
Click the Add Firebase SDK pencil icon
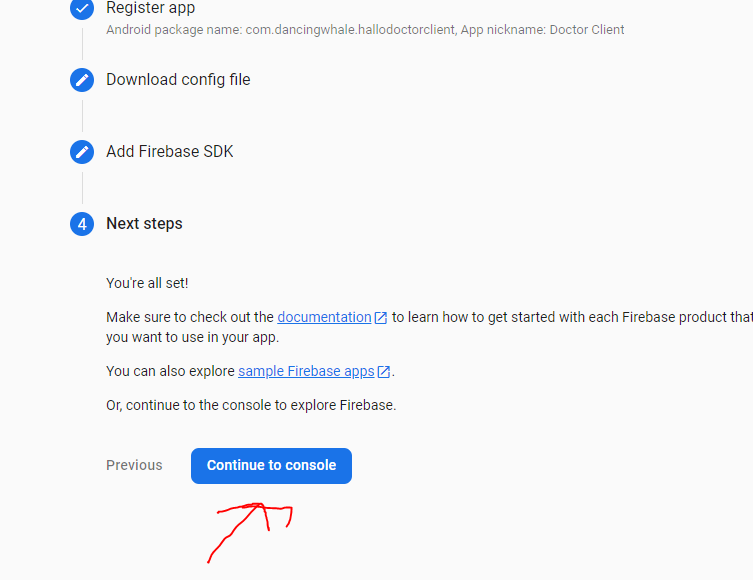(x=82, y=152)
